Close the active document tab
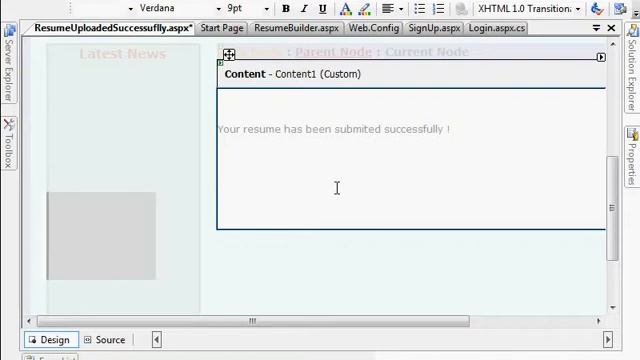The image size is (640, 360). click(x=611, y=28)
